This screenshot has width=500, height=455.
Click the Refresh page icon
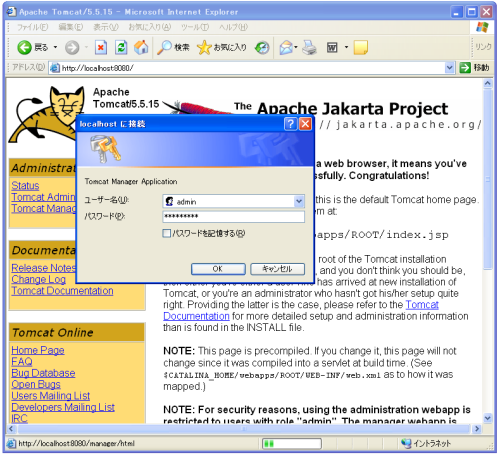tap(121, 48)
